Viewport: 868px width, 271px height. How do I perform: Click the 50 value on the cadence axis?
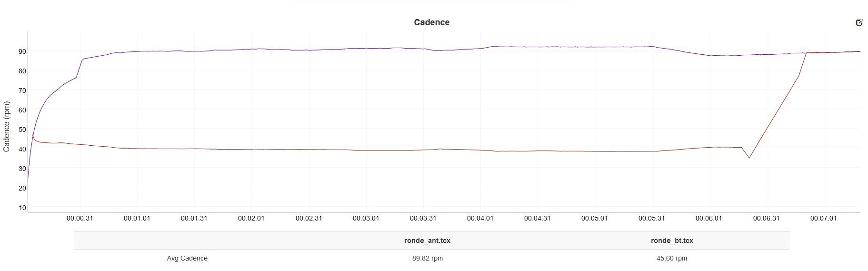point(22,130)
